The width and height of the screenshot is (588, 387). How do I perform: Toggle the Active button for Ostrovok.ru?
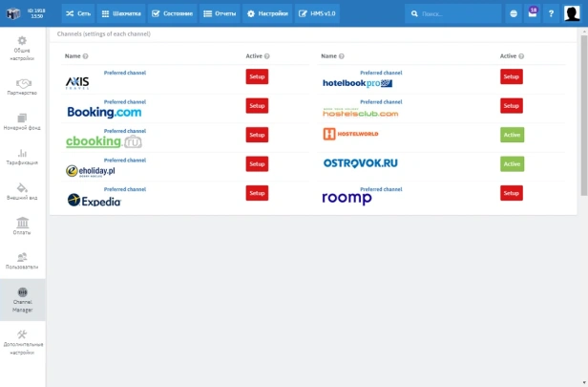pos(512,164)
